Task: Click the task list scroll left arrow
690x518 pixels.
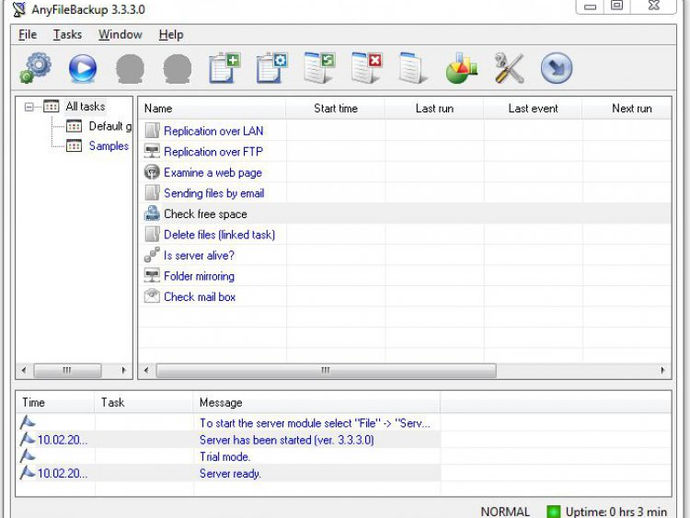Action: click(147, 370)
